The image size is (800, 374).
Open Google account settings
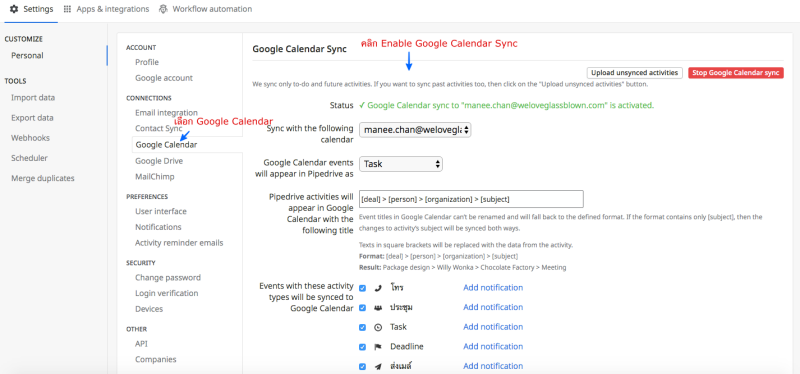coord(164,78)
